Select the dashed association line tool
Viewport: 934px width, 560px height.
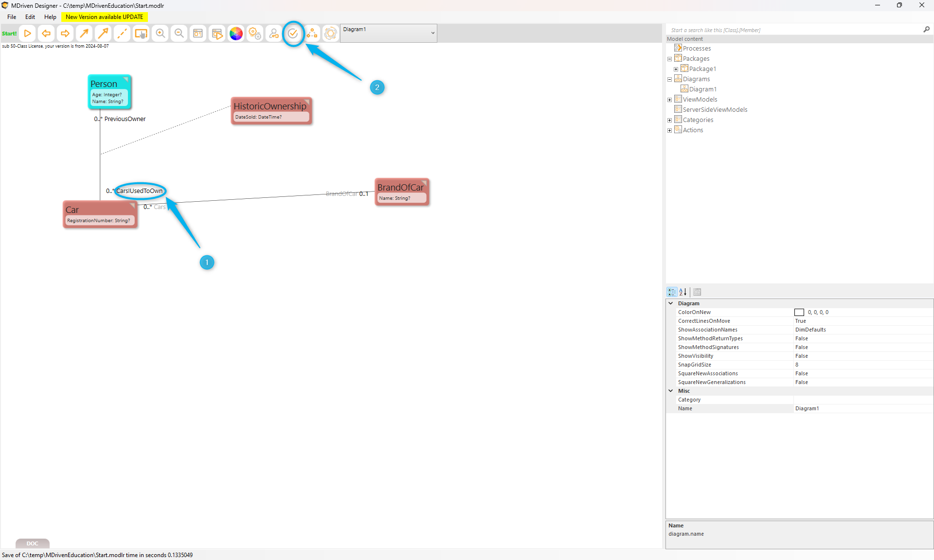click(122, 34)
